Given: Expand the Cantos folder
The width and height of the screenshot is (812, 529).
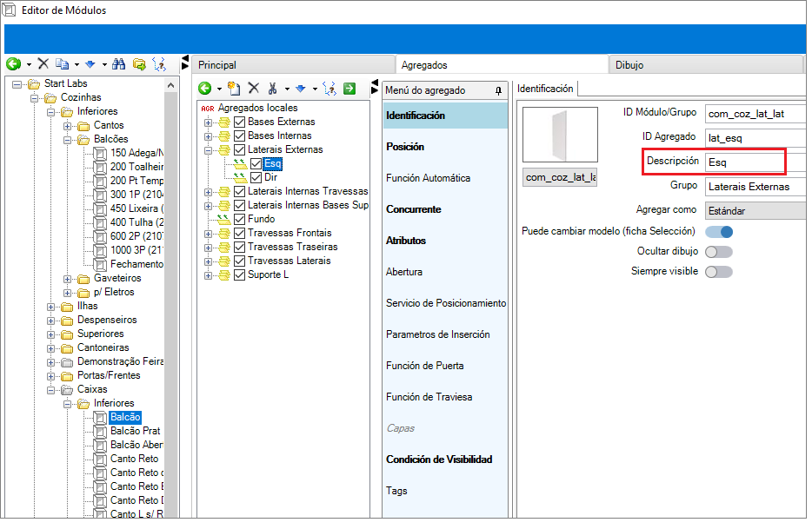Looking at the screenshot, I should (67, 126).
